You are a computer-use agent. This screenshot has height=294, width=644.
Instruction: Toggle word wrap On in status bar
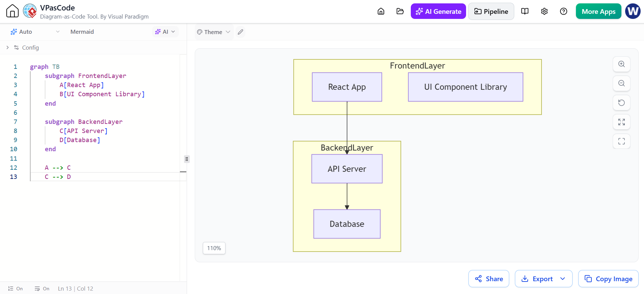point(42,289)
